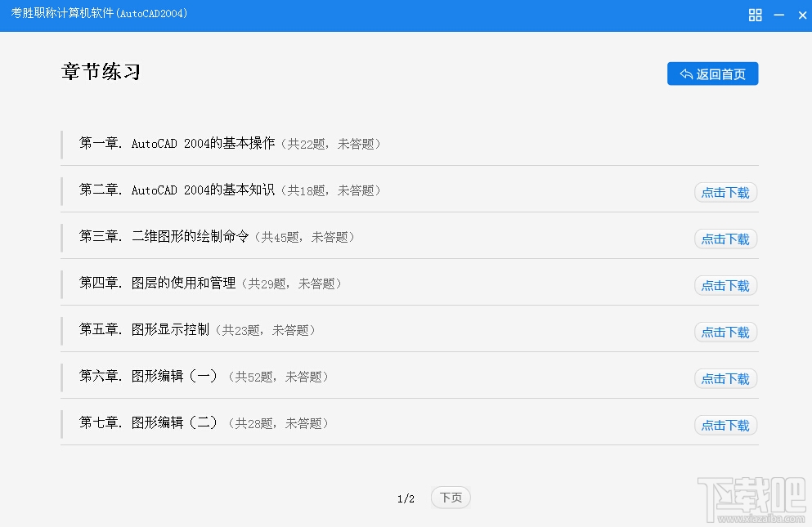Go to next page with 下页
The image size is (812, 527).
coord(451,498)
